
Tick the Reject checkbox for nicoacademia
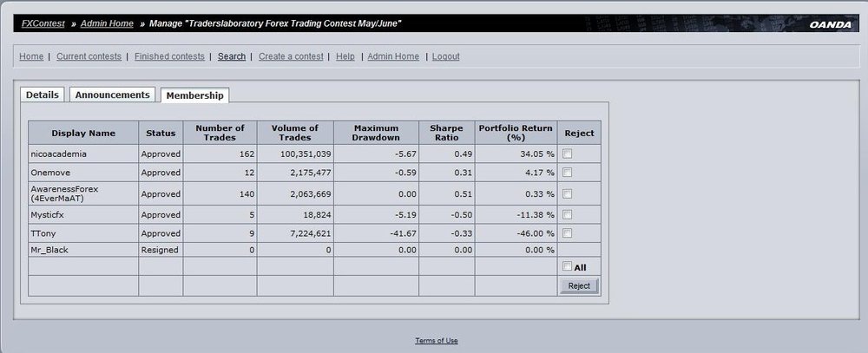pyautogui.click(x=568, y=154)
